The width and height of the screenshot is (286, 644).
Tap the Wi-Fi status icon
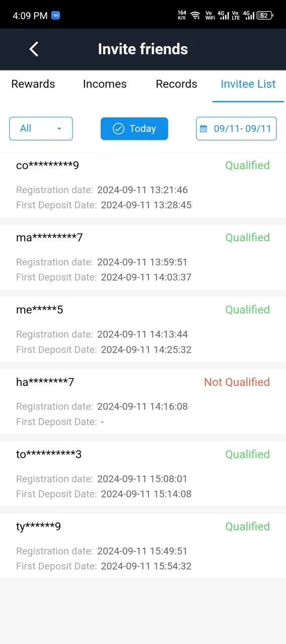pos(195,15)
